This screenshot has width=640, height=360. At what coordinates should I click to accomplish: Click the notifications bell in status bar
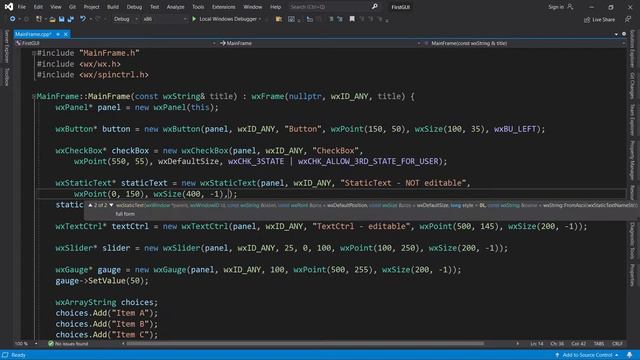point(630,355)
